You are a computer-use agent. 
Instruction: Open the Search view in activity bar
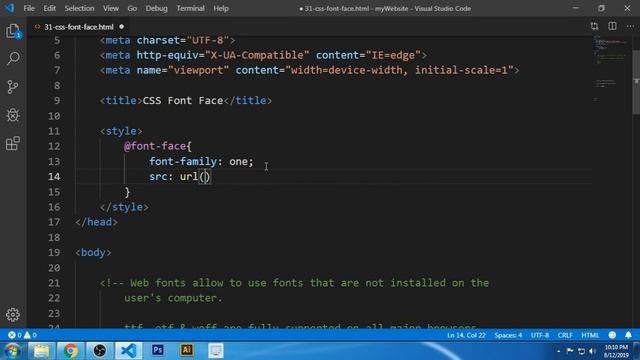coord(13,58)
